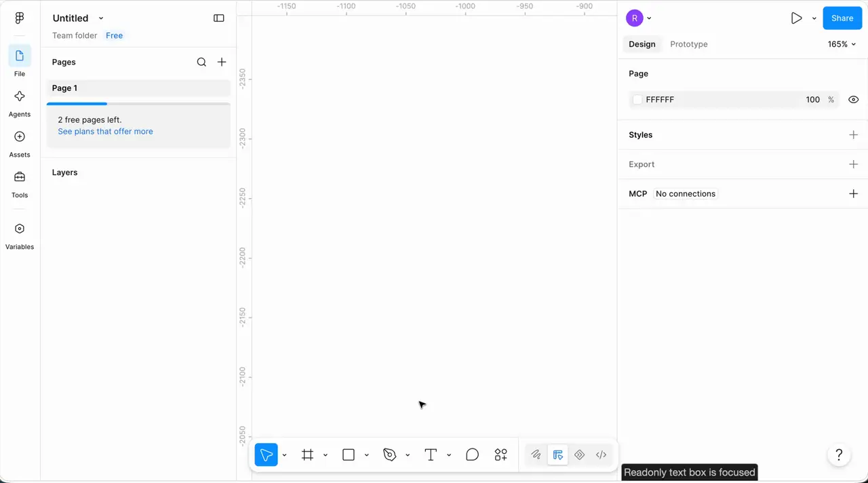
Task: Switch to Draw mode
Action: point(536,455)
